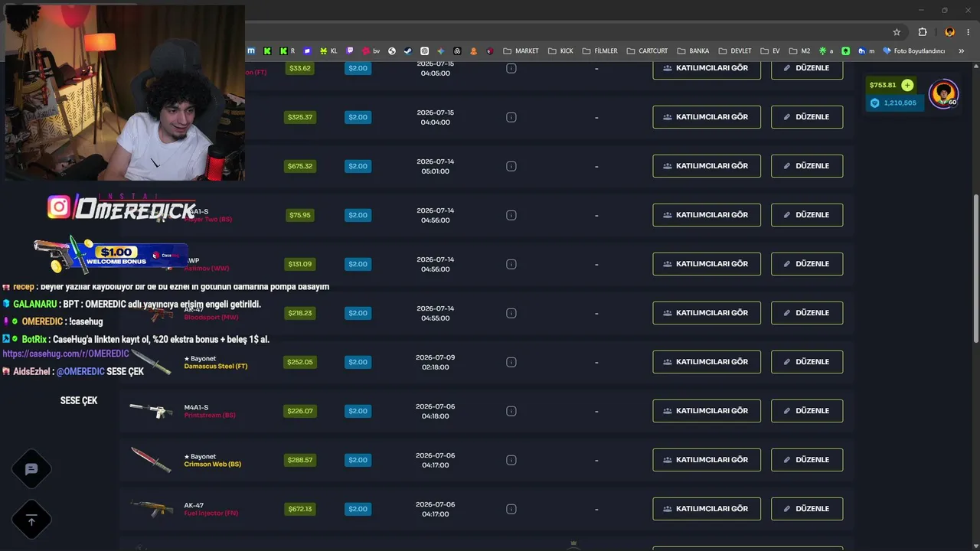The width and height of the screenshot is (980, 551).
Task: Show info for the $218.23 AK-47 row
Action: tap(511, 313)
